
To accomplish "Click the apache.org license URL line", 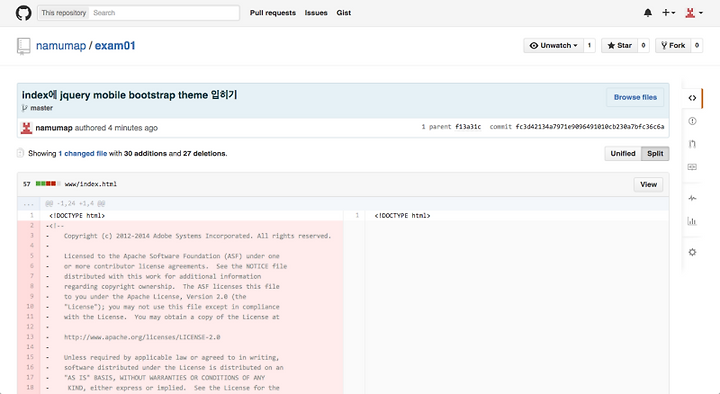I will (142, 337).
